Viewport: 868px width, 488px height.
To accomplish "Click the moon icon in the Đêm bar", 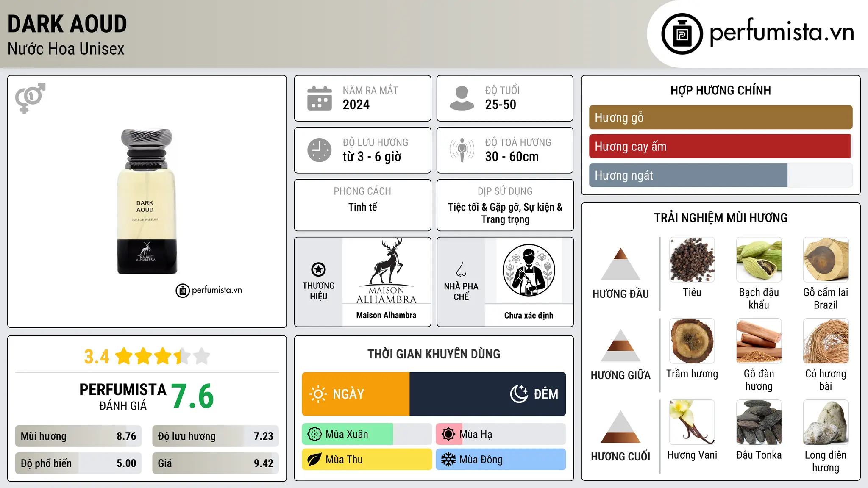I will coord(519,394).
